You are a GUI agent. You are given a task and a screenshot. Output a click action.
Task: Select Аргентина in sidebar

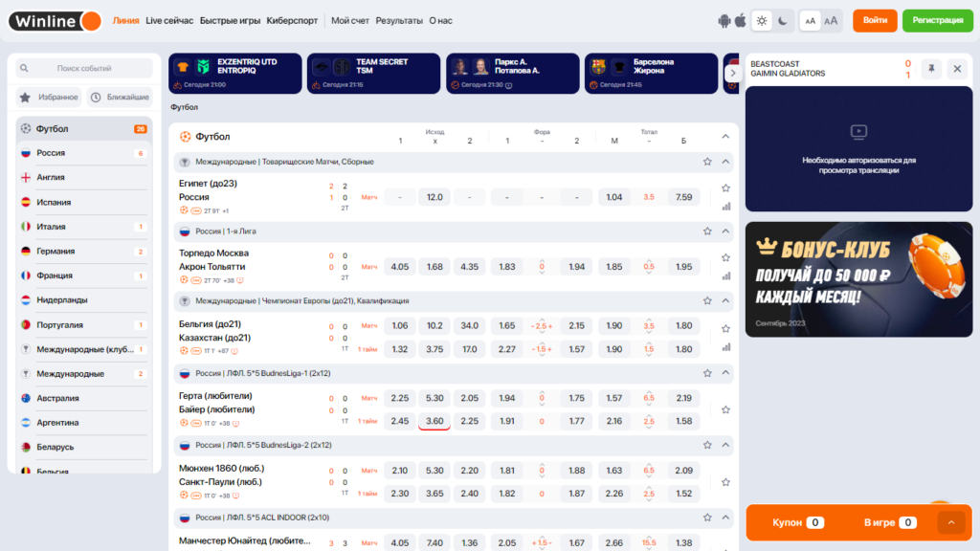[84, 422]
